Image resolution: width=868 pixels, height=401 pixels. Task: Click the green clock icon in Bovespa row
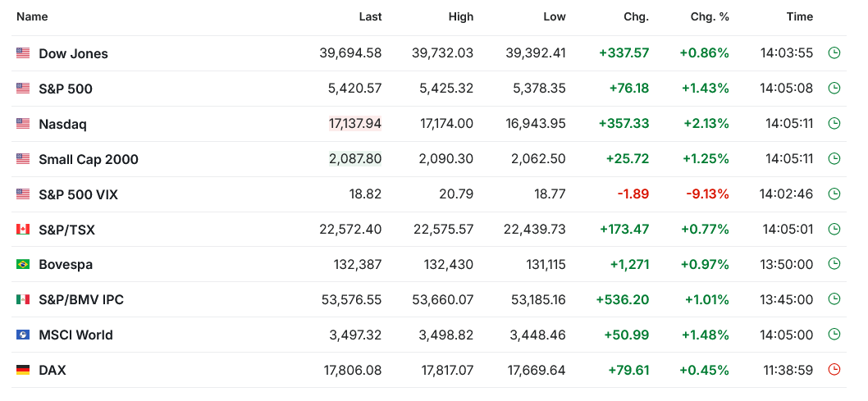pyautogui.click(x=834, y=264)
